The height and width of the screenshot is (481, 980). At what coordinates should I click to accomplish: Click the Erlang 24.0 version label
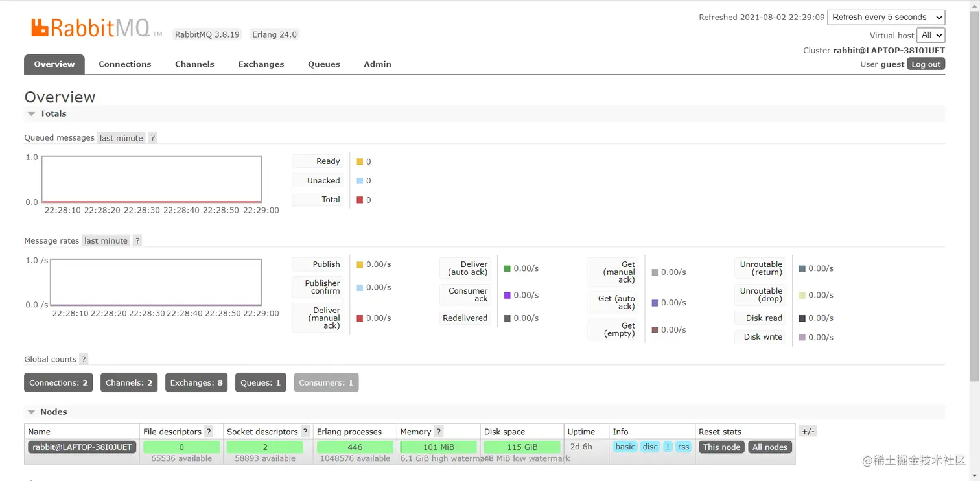click(275, 34)
